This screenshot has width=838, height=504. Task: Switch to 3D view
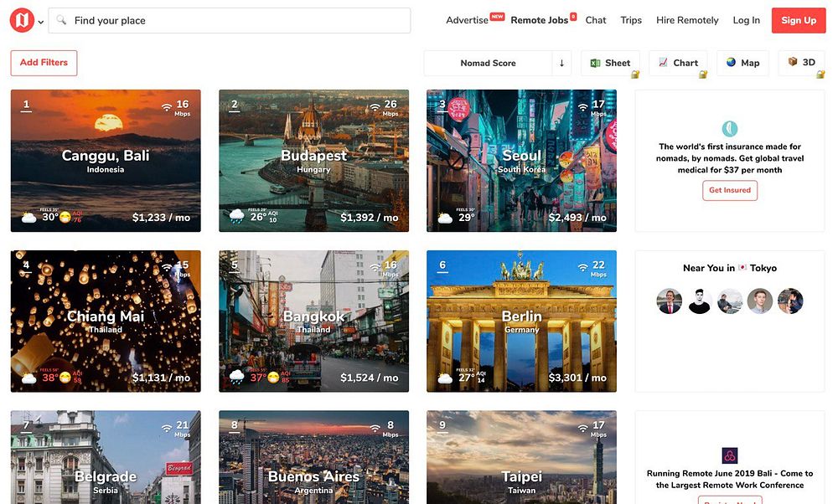coord(801,63)
